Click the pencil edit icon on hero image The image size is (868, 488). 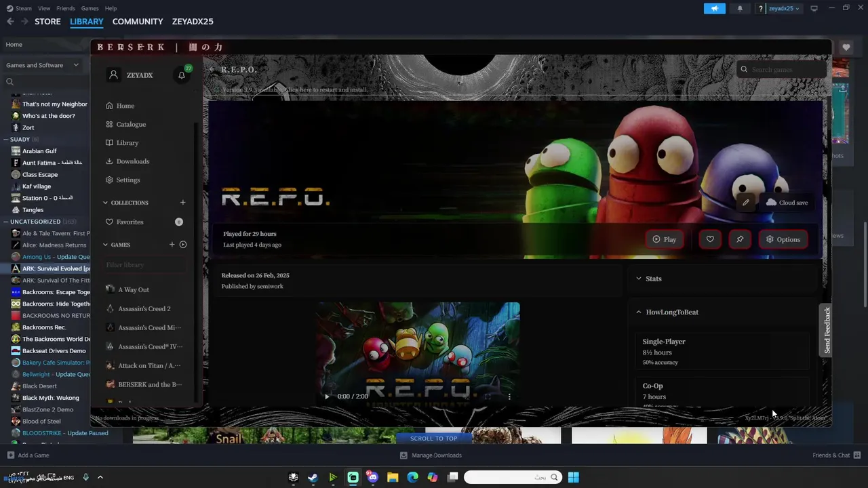pos(746,203)
